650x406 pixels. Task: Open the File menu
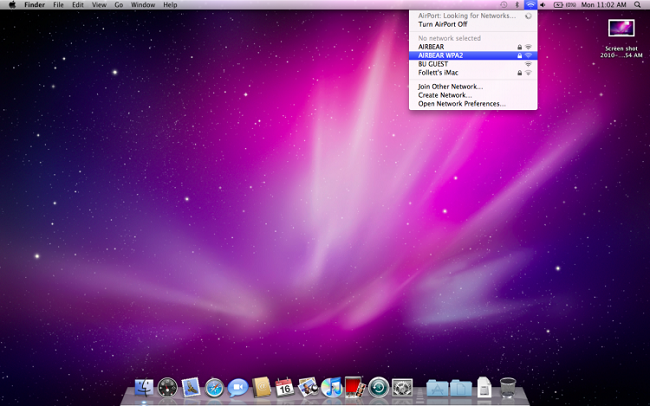click(x=58, y=5)
